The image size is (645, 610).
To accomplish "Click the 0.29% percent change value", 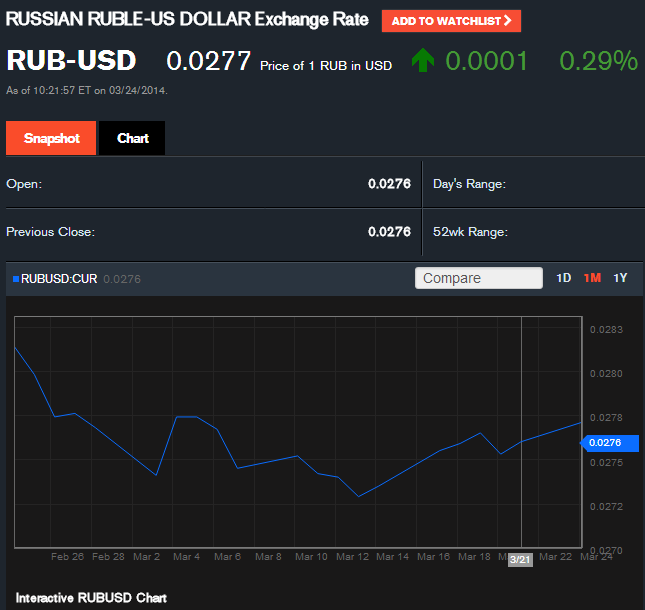I will click(x=598, y=61).
